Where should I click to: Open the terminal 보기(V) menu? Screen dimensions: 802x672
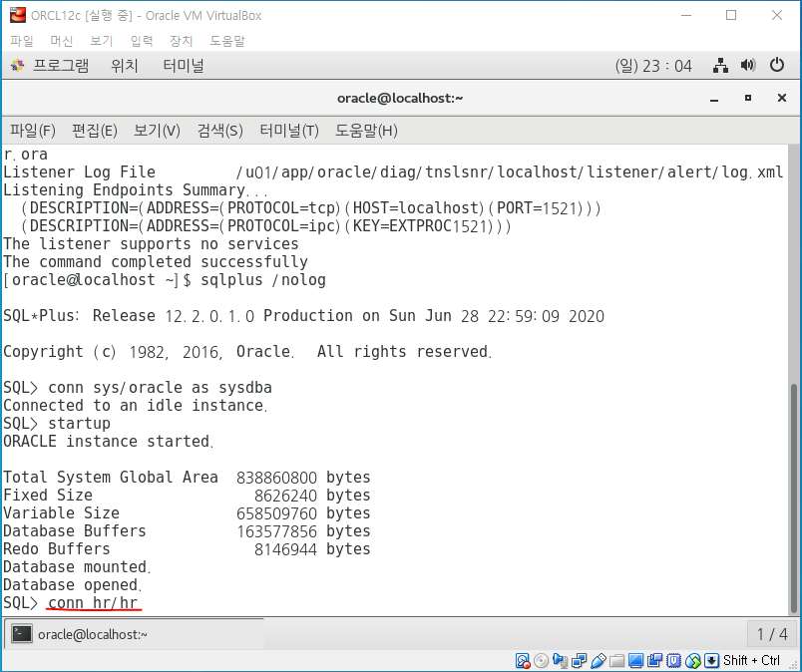[157, 131]
